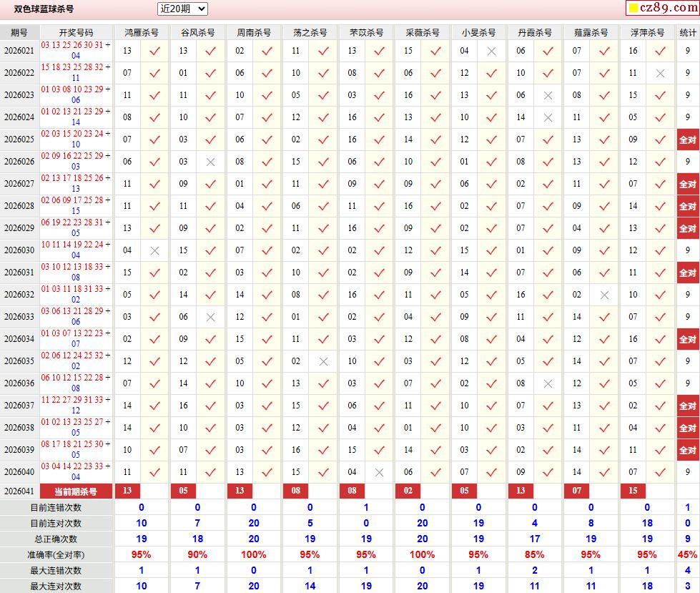
Task: Click the yellow square beside cz89.com
Action: point(632,9)
